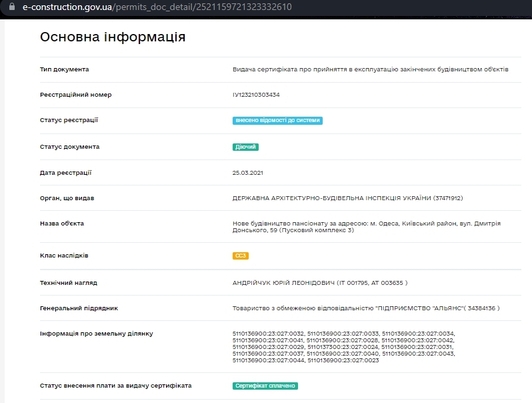Click the 'Основна інформація' heading

tap(113, 37)
